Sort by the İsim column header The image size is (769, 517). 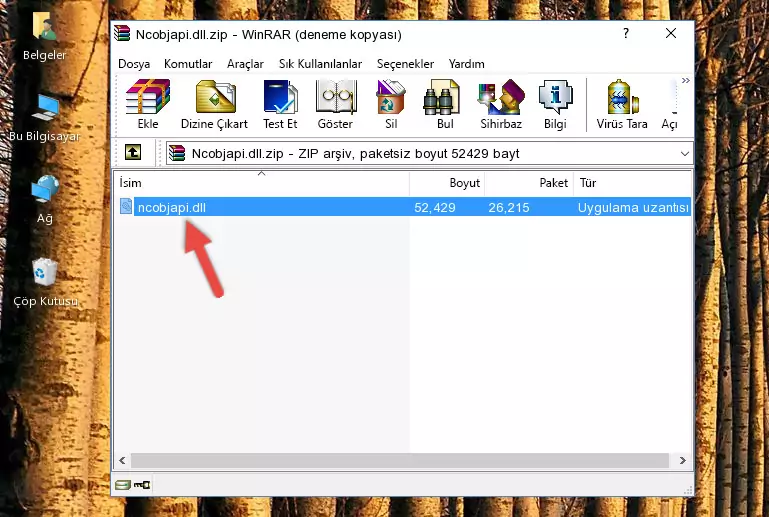tap(262, 183)
